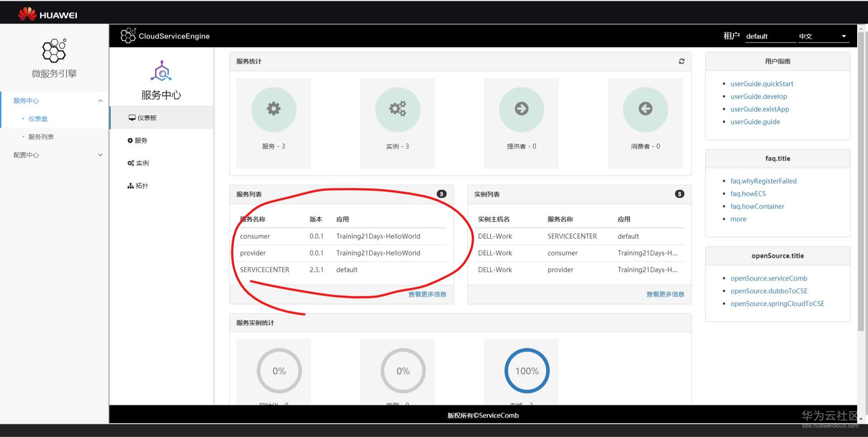The height and width of the screenshot is (437, 868).
Task: Open the 服务 menu item
Action: pos(161,141)
